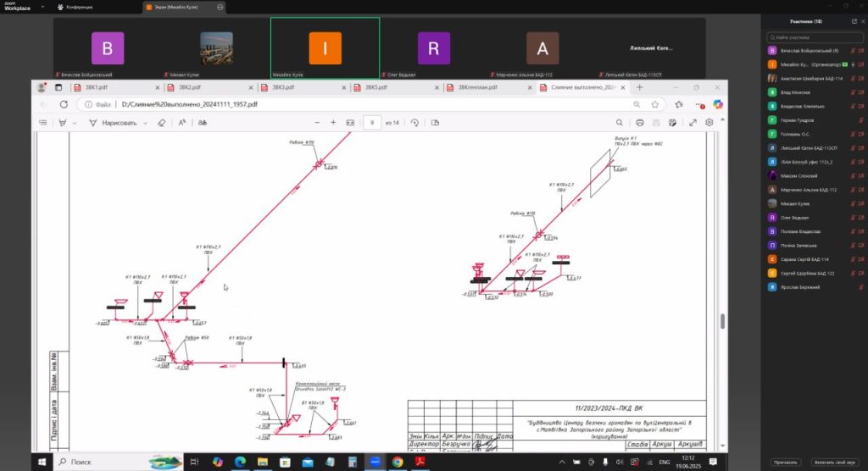
Task: Zoom out the PDF with minus
Action: coord(317,123)
